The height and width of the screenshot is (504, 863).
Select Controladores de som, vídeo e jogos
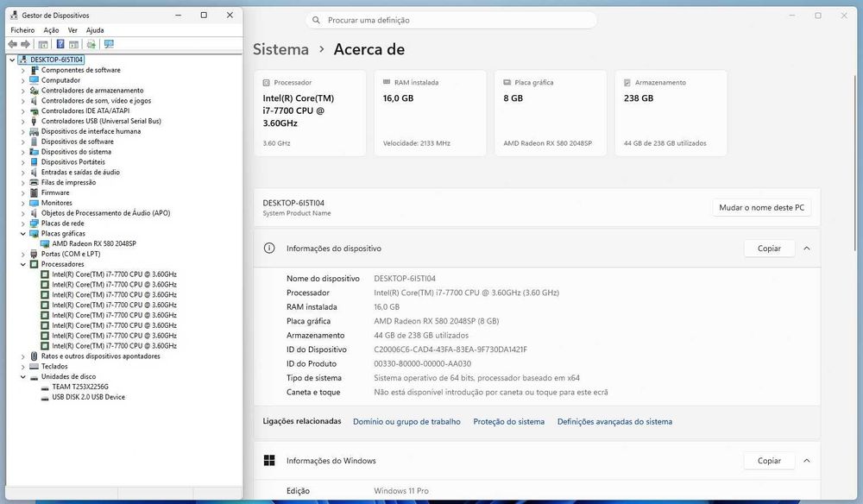point(96,101)
